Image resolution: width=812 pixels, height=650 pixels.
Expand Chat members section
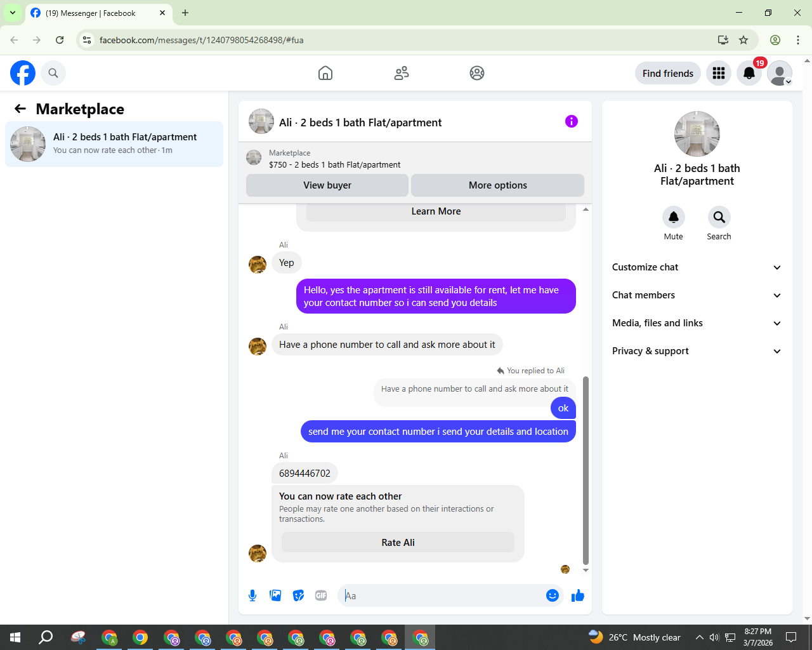click(697, 295)
